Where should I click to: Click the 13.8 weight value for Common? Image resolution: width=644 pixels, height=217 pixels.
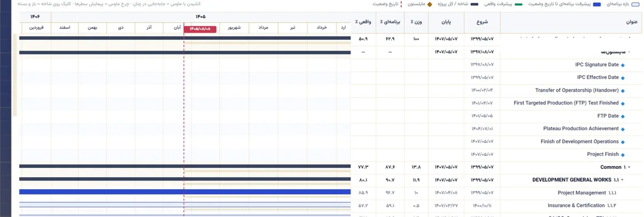[416, 168]
